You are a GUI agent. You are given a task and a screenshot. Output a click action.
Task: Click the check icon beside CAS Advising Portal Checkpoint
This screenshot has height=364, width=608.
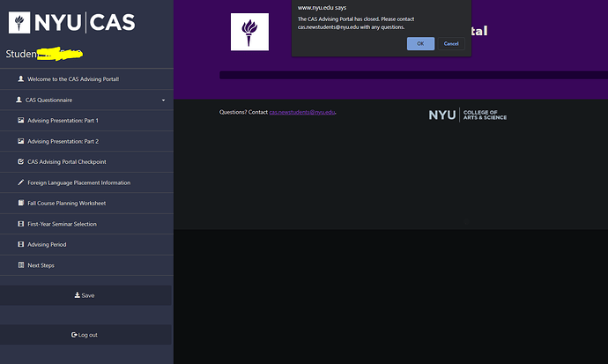pyautogui.click(x=21, y=161)
